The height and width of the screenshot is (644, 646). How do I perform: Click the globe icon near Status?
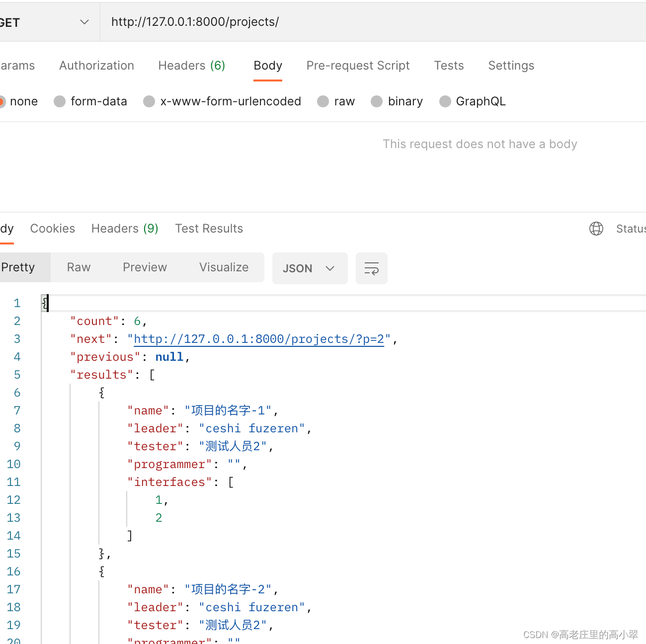coord(596,228)
